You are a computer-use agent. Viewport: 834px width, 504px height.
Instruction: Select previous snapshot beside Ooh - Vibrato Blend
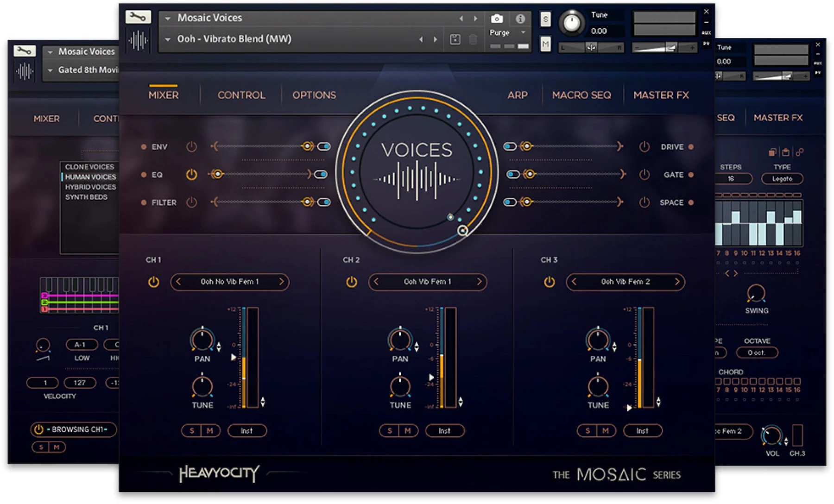coord(421,39)
